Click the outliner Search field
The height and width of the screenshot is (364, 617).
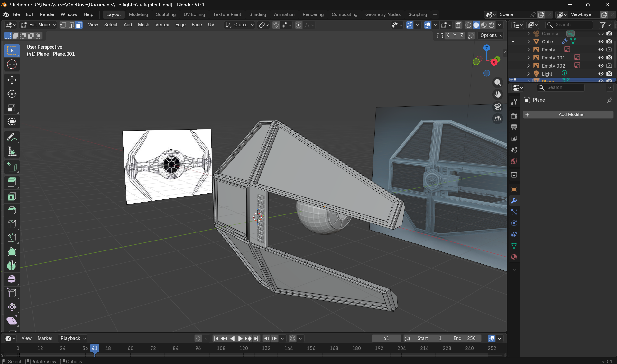569,25
